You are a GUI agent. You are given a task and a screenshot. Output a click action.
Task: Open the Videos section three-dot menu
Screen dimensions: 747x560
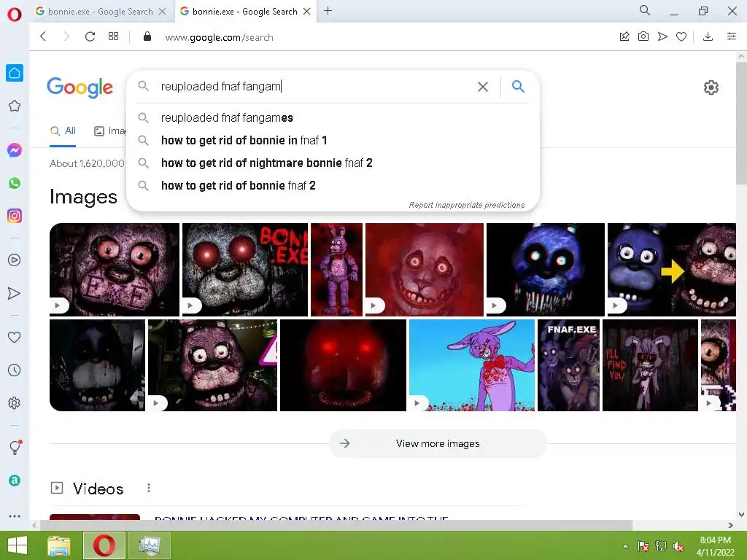[149, 488]
